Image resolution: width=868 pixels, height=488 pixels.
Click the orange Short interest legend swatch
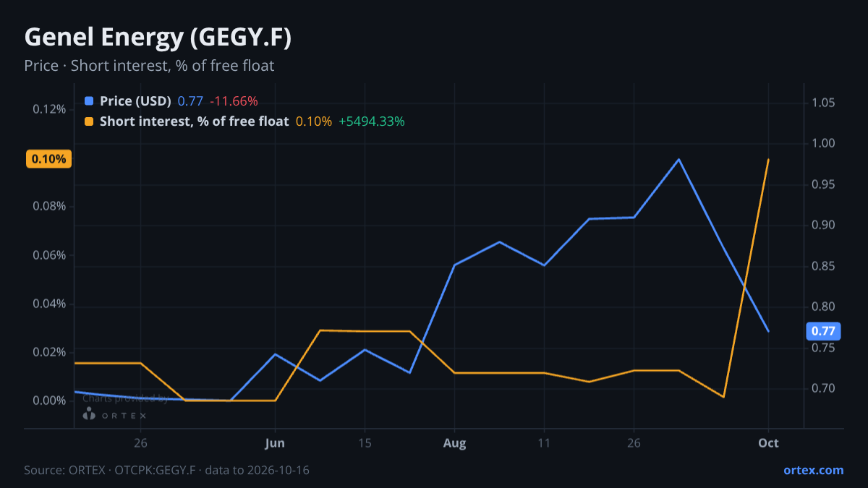click(x=89, y=121)
